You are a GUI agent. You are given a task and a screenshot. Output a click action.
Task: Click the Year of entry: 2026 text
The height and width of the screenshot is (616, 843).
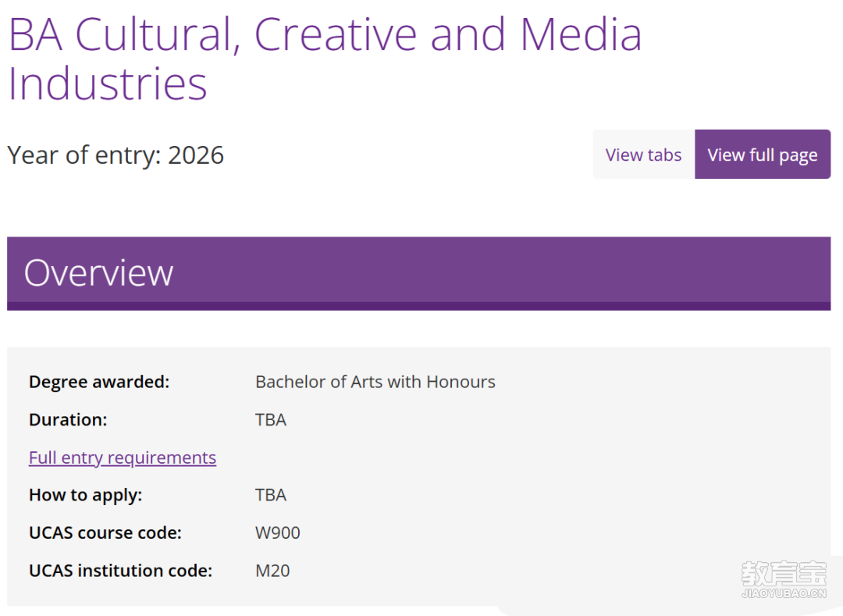point(116,155)
